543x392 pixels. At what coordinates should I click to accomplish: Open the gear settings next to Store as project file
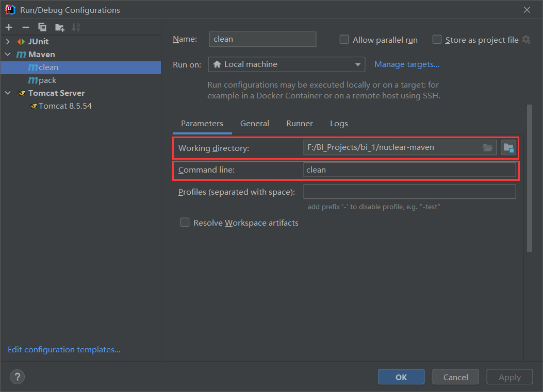tap(526, 40)
